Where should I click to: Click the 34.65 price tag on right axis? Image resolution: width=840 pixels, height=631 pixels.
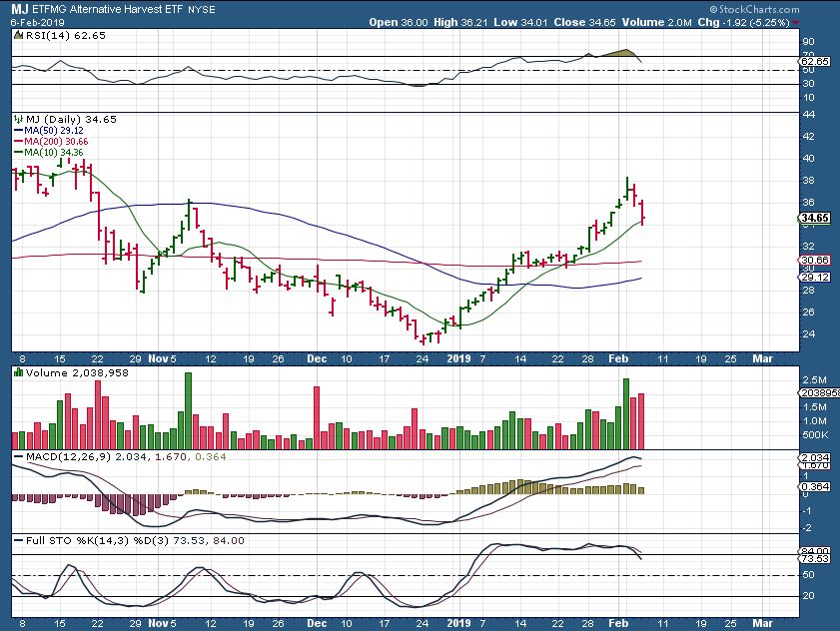coord(816,219)
